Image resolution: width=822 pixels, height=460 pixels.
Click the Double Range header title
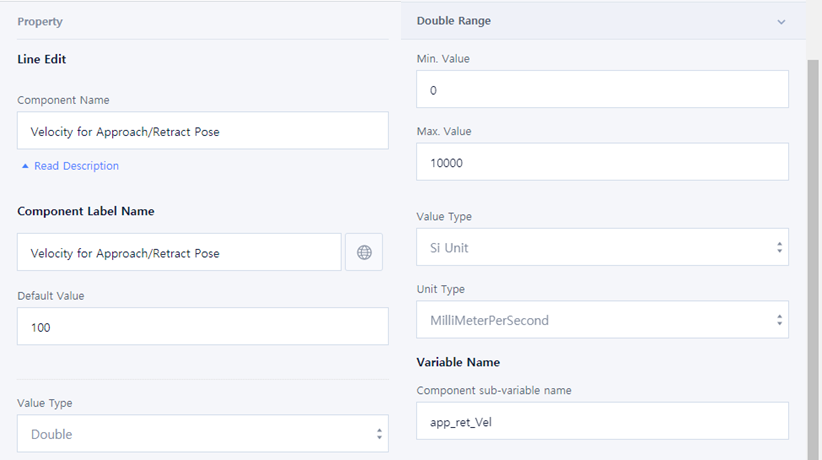(x=453, y=21)
